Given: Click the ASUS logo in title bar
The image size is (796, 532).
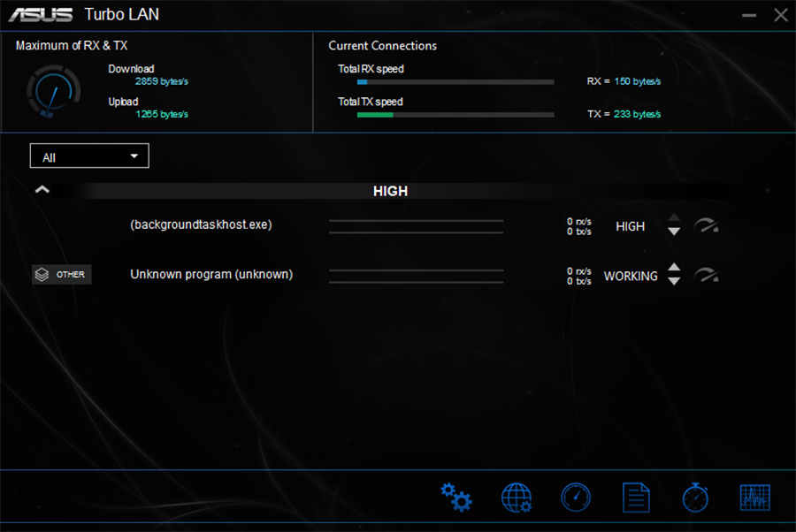Looking at the screenshot, I should pyautogui.click(x=41, y=15).
